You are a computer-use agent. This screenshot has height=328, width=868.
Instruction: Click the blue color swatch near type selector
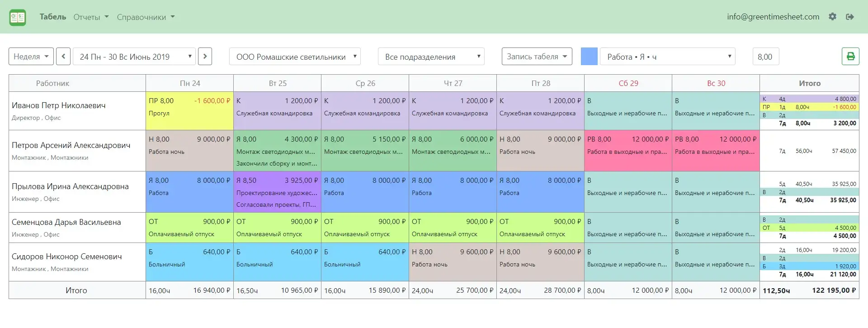tap(589, 57)
